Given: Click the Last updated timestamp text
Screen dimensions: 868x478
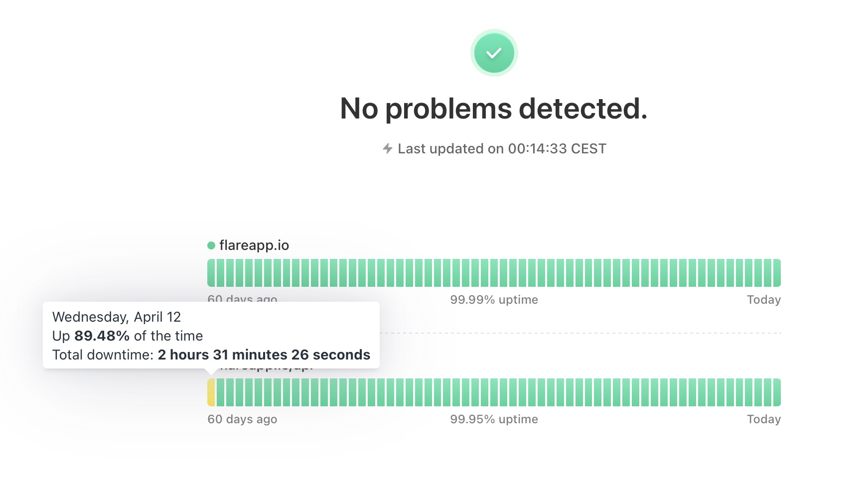Looking at the screenshot, I should pyautogui.click(x=502, y=148).
